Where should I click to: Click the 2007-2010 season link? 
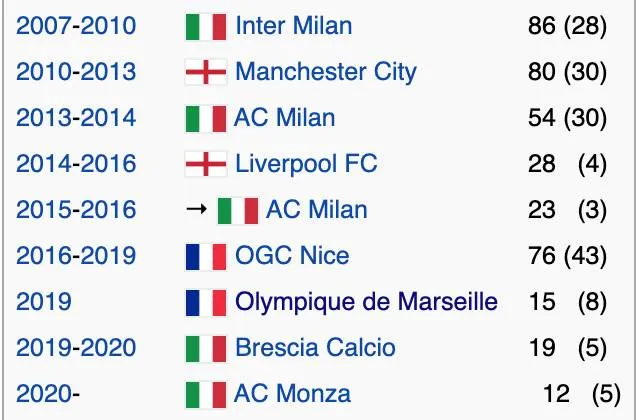tap(76, 26)
